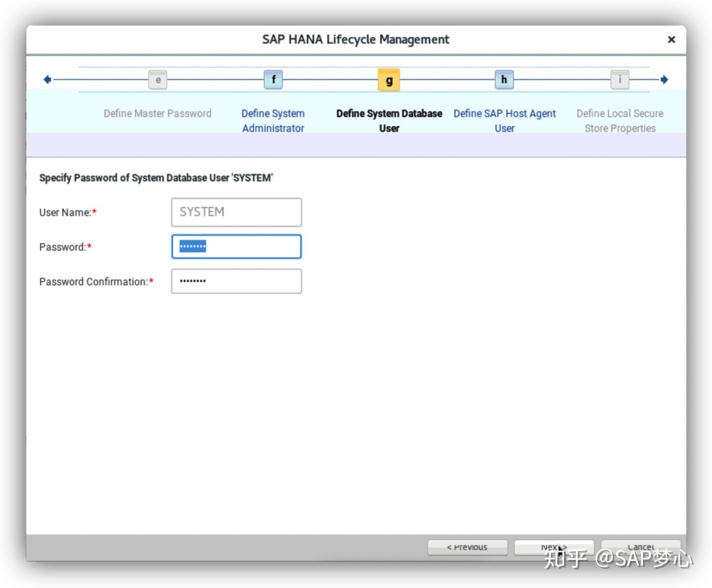Open Define System Database User step label
712x588 pixels.
[x=389, y=121]
